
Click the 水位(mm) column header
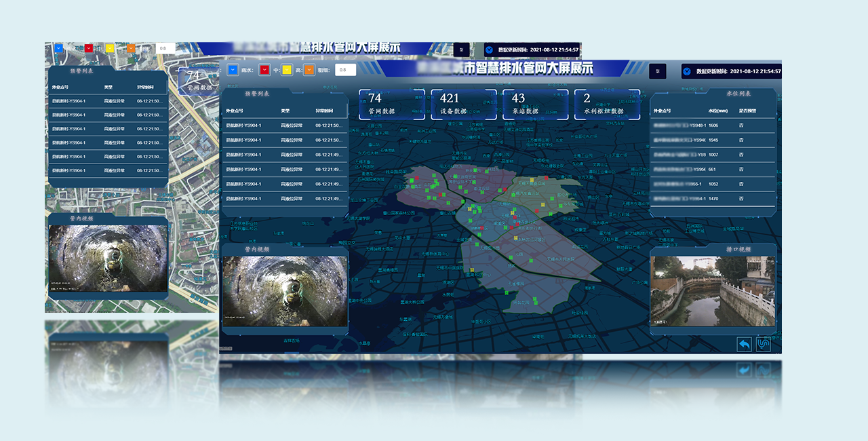tap(717, 111)
